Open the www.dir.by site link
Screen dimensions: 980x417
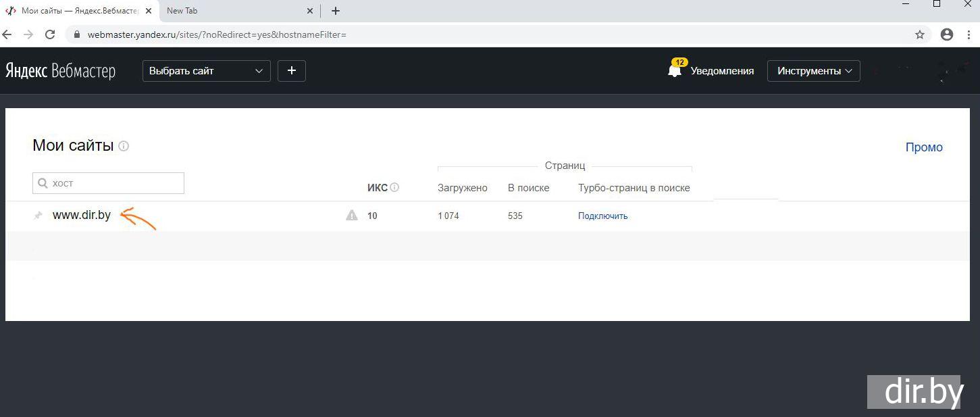coord(82,215)
